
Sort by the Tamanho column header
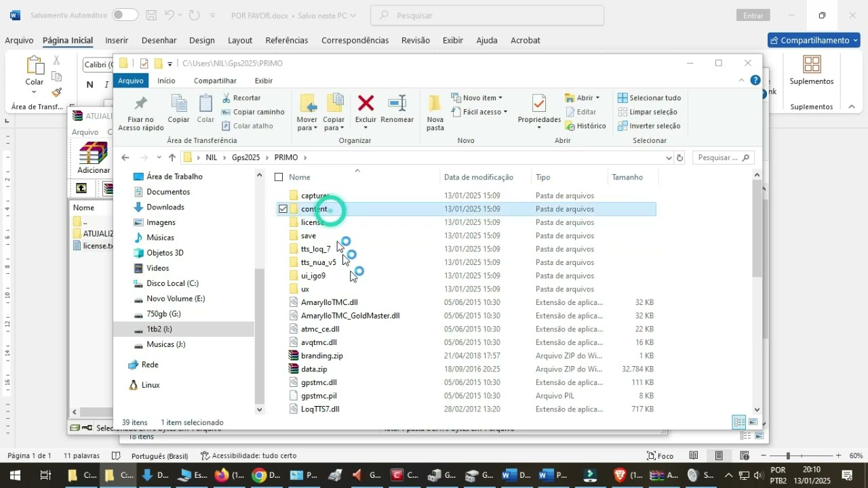[627, 177]
